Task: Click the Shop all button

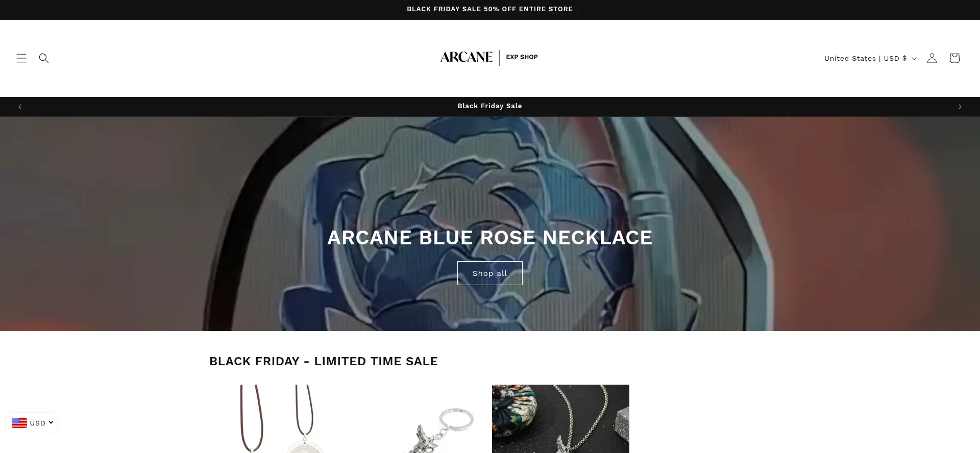Action: 490,273
